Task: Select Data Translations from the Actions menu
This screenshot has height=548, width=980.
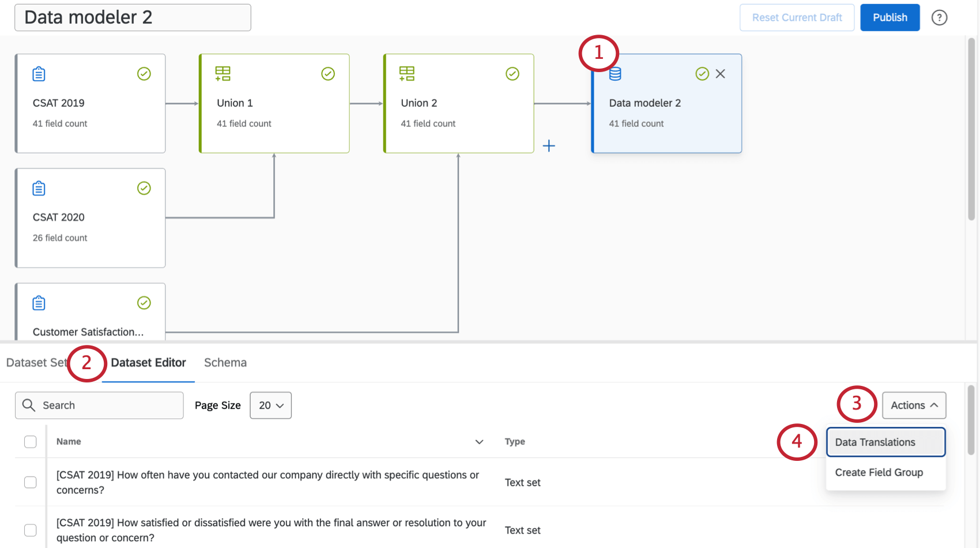Action: coord(875,442)
